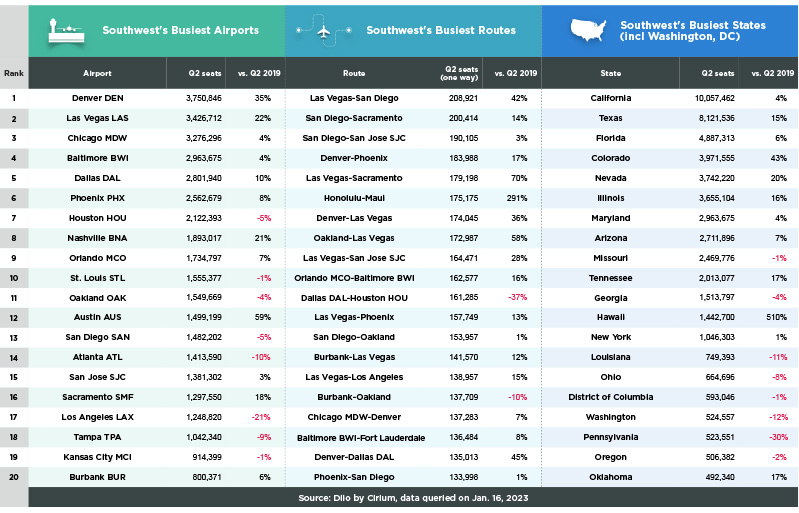This screenshot has height=513, width=799.
Task: Select the Orlando MCO airport cell
Action: 97,258
